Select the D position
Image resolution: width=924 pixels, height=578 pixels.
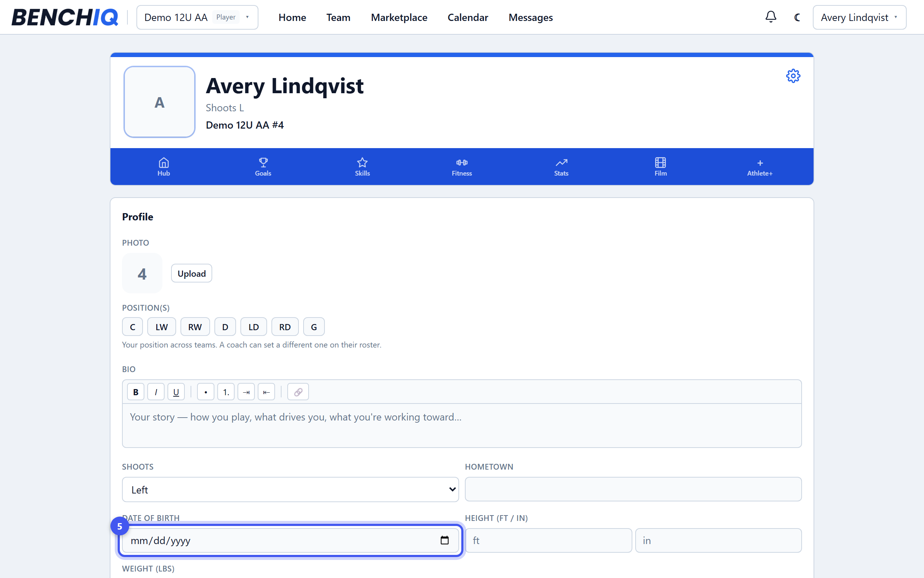pyautogui.click(x=225, y=327)
